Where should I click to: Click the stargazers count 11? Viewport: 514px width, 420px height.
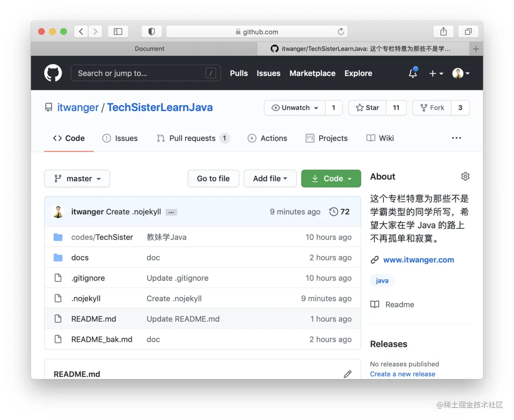click(396, 108)
